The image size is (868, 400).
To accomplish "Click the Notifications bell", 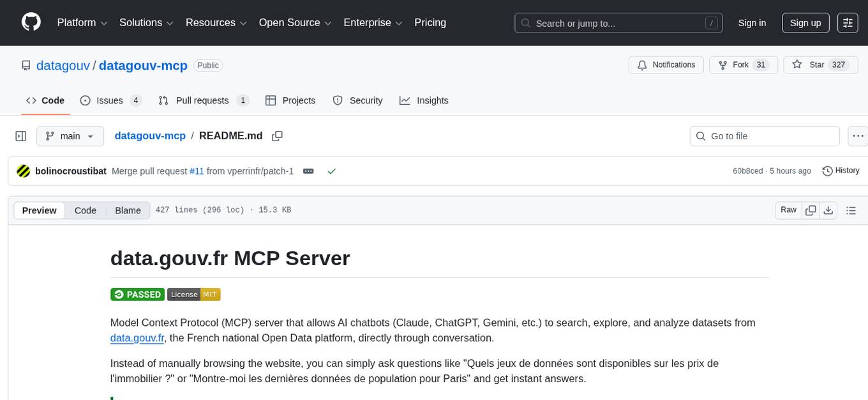I will point(666,65).
